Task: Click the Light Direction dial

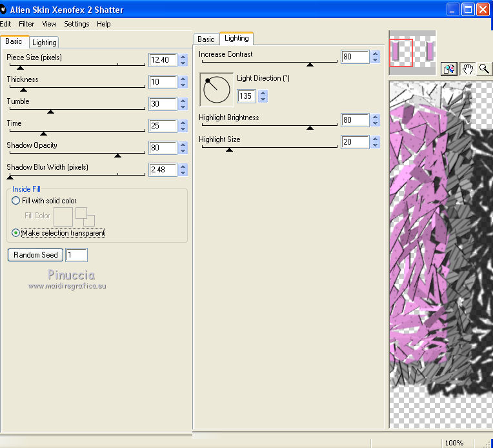Action: [217, 90]
